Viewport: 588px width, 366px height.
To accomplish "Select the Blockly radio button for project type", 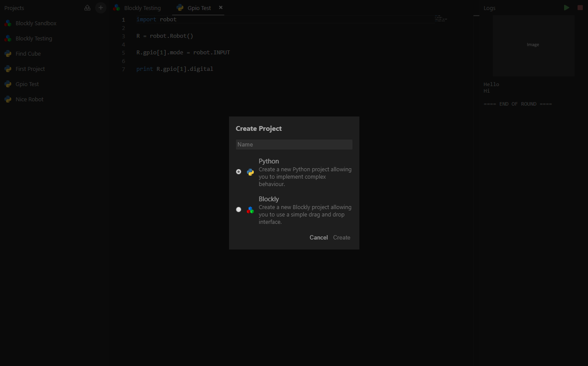I will pos(239,210).
